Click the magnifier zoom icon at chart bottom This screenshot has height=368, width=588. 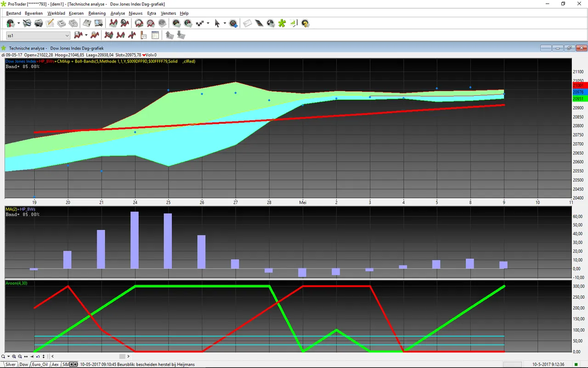[x=3, y=356]
